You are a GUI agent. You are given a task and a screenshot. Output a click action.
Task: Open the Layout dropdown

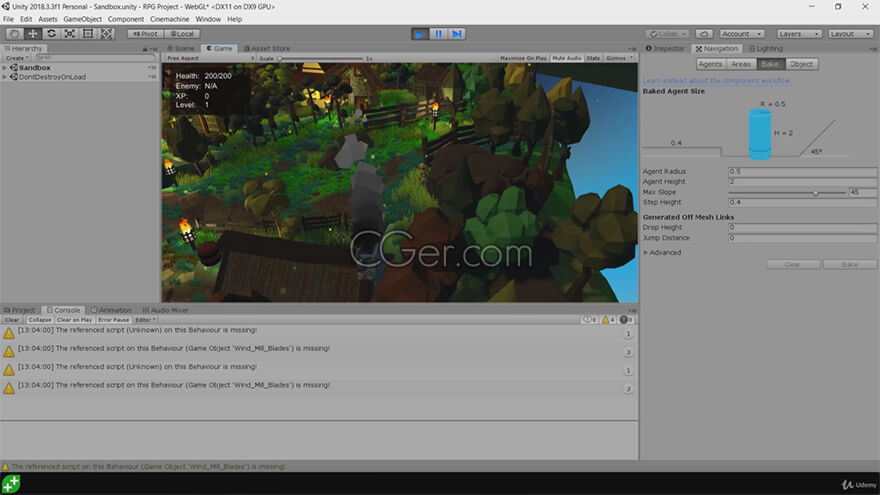click(x=850, y=34)
